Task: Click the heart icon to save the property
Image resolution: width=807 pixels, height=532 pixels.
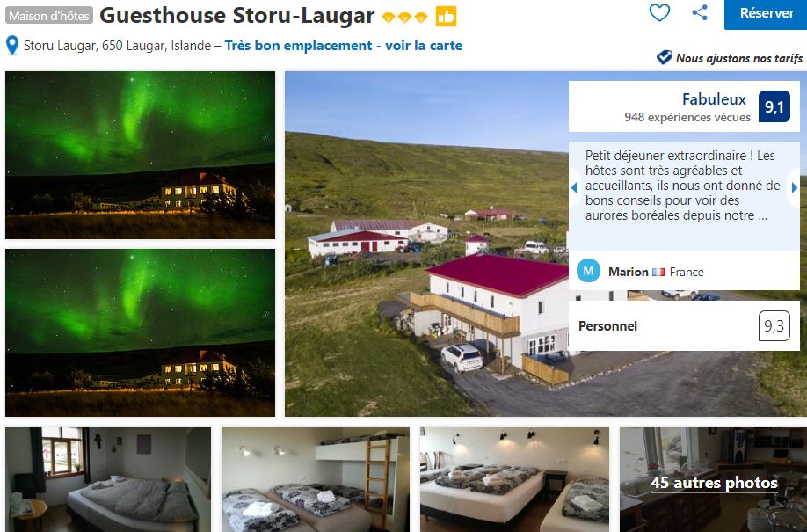Action: point(659,13)
